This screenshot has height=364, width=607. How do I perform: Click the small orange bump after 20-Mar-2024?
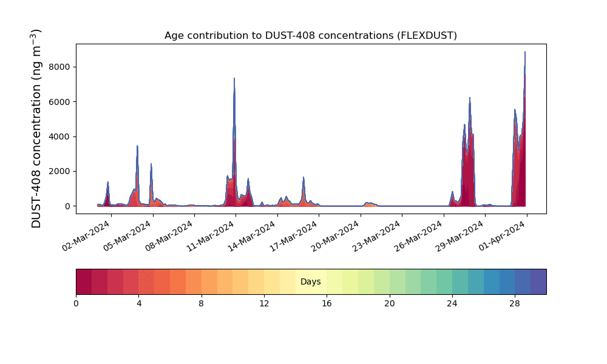point(370,204)
